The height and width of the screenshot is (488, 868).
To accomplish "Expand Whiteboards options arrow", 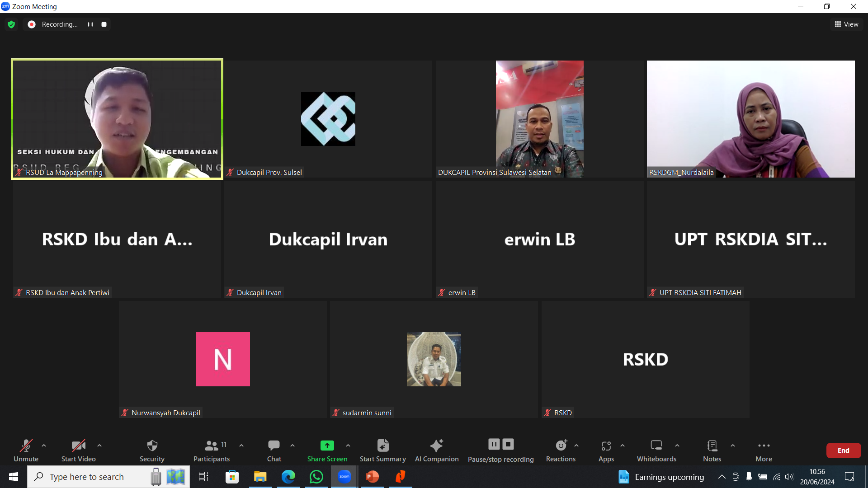I will (677, 446).
